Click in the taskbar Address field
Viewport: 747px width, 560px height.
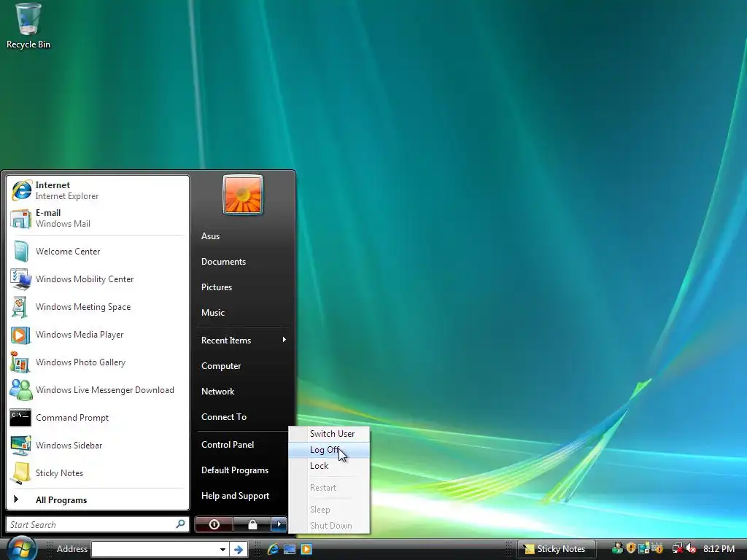point(154,550)
